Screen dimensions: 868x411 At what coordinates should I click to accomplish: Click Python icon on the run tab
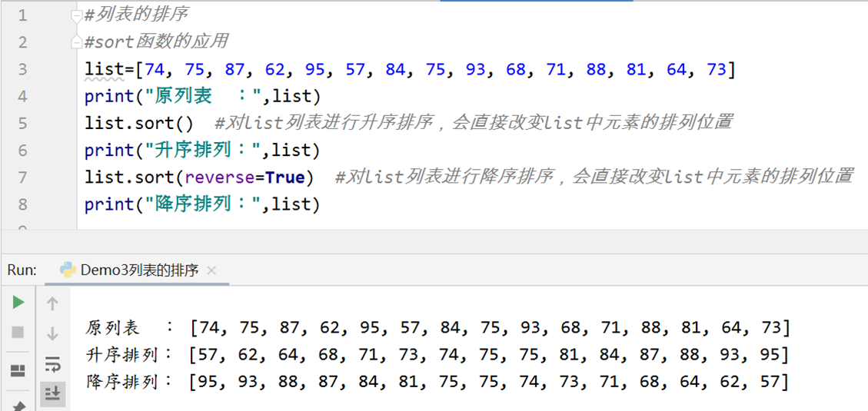[x=68, y=270]
